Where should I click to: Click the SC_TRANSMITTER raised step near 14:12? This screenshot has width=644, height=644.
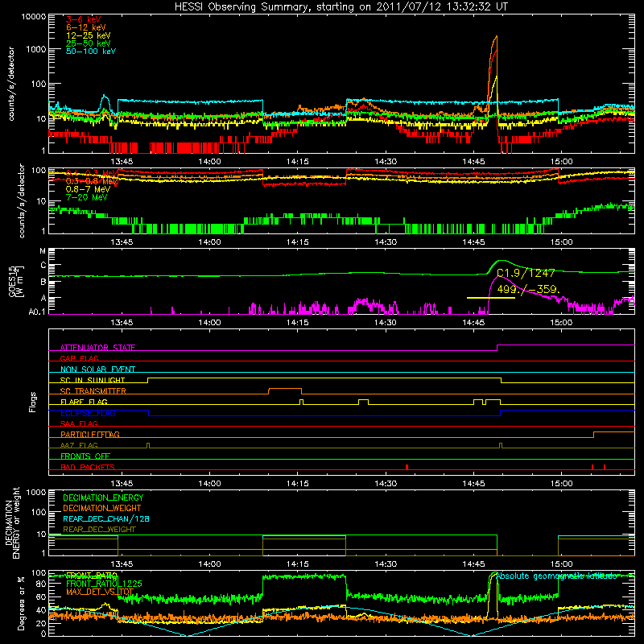(x=285, y=389)
